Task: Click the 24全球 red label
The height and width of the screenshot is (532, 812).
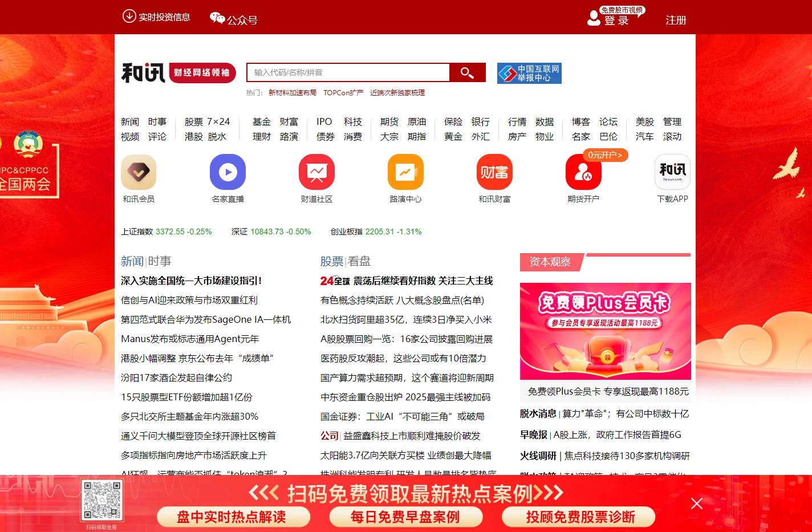Action: click(x=335, y=281)
